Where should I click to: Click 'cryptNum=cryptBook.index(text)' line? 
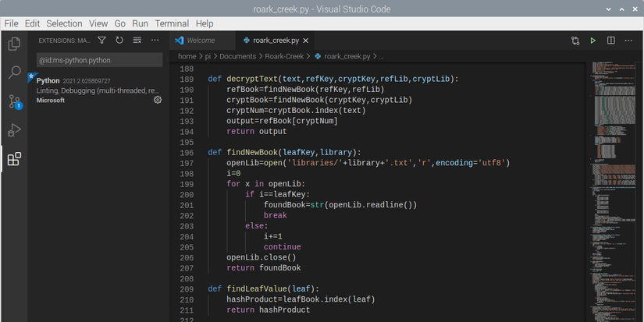point(296,111)
